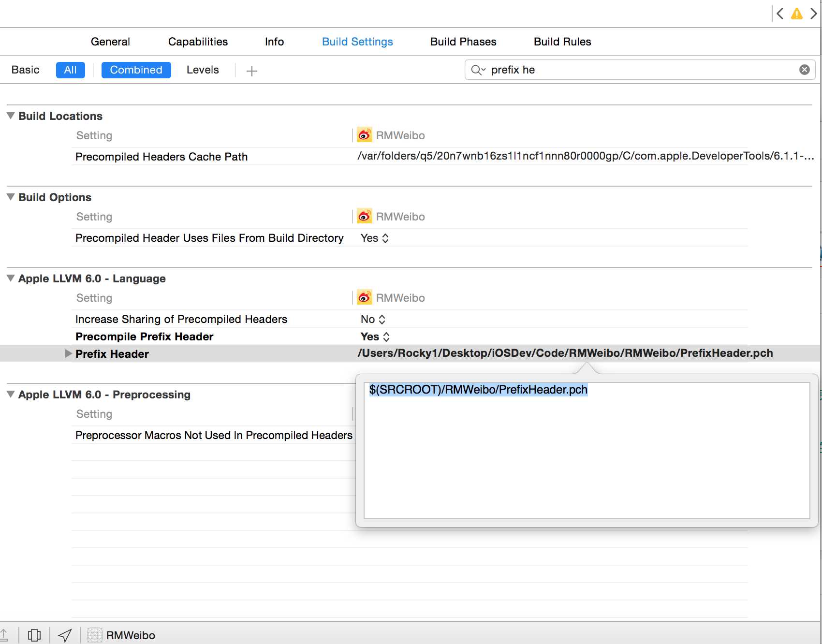
Task: Open the Info tab
Action: click(x=274, y=42)
